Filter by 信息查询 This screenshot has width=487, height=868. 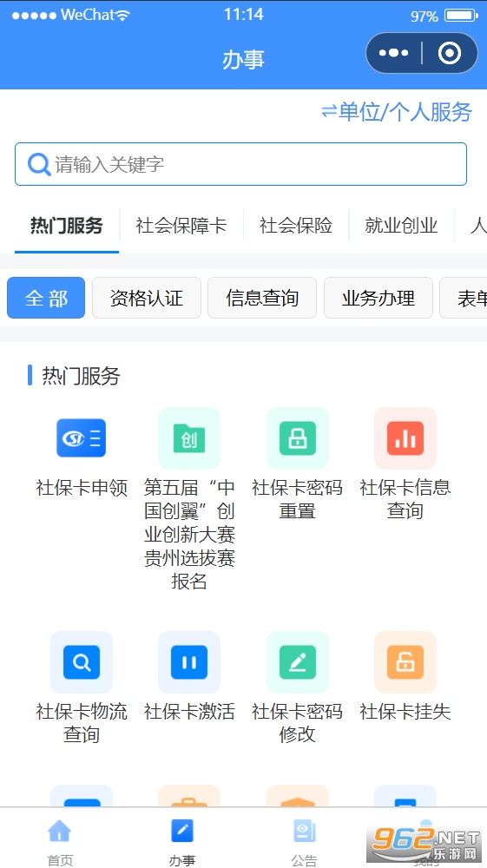pos(262,298)
